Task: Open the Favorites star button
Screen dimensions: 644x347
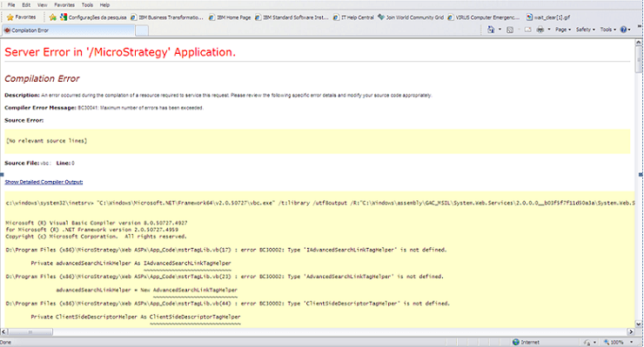Action: pos(22,17)
